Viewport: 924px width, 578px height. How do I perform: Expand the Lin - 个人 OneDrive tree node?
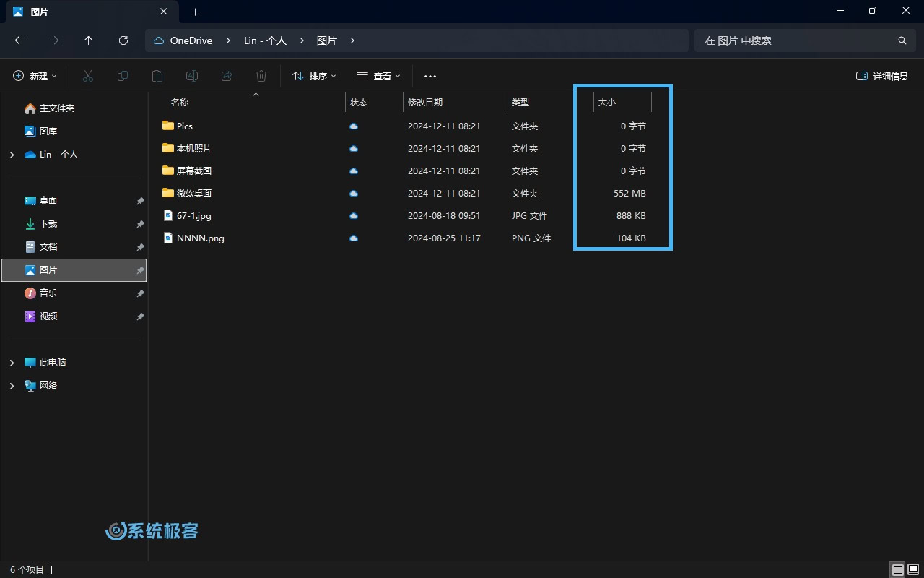click(x=12, y=155)
